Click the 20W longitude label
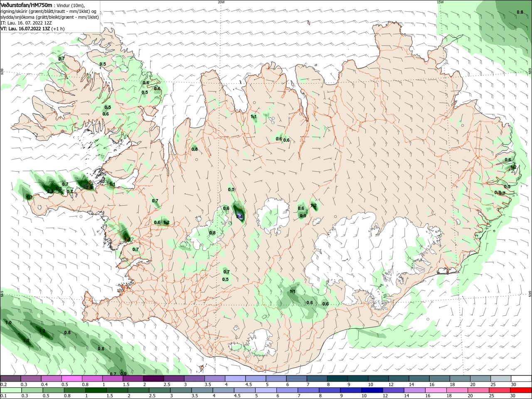The image size is (532, 399). [x=221, y=2]
